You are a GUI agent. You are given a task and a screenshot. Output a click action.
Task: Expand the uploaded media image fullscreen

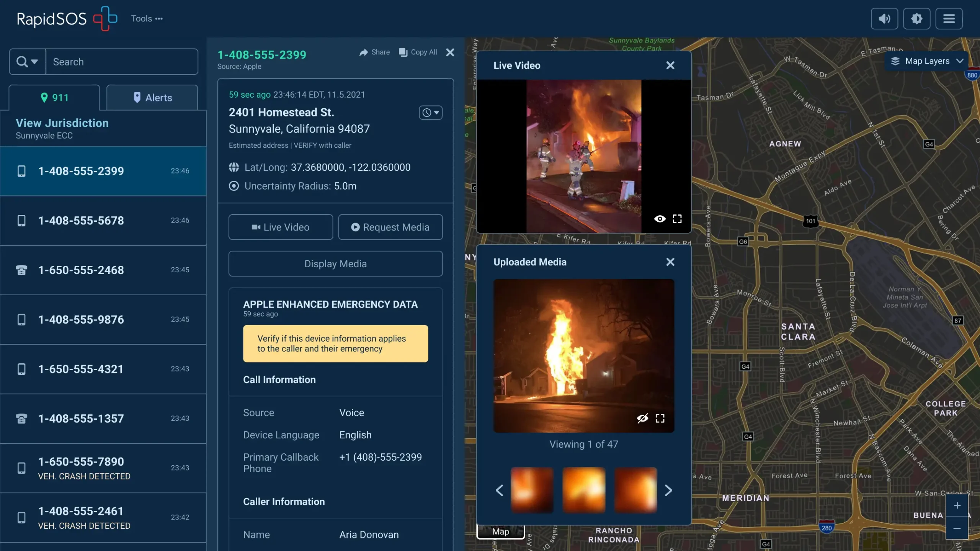(x=660, y=418)
